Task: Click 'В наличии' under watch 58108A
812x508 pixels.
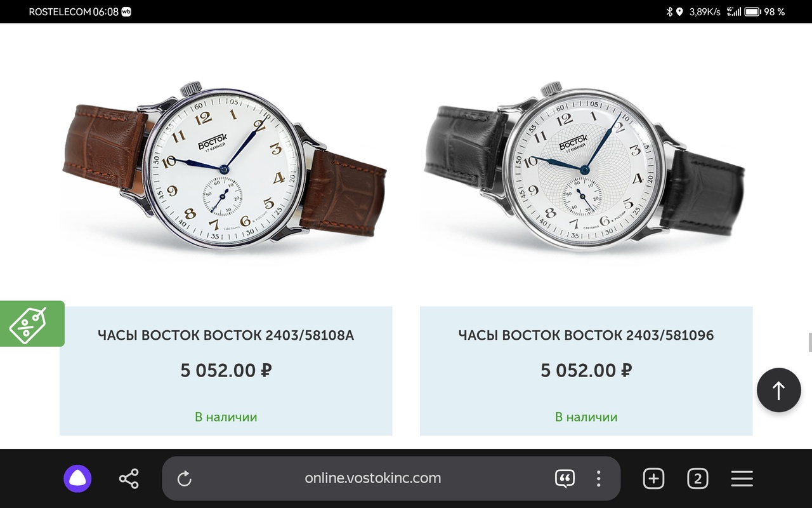Action: [226, 417]
